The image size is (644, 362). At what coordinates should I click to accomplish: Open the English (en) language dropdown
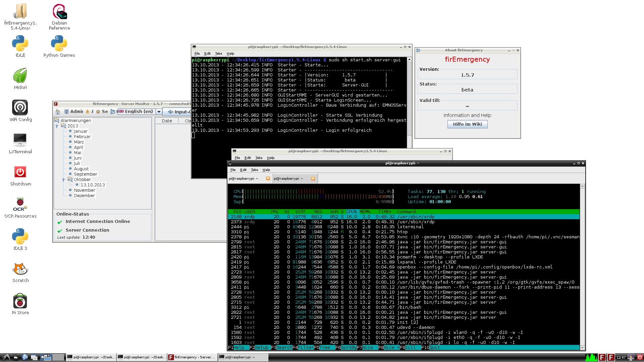[159, 112]
